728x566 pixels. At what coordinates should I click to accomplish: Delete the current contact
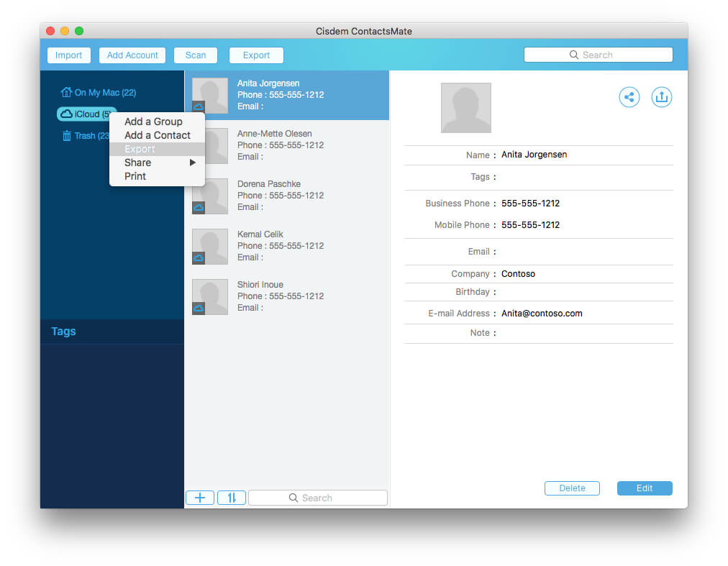click(572, 488)
